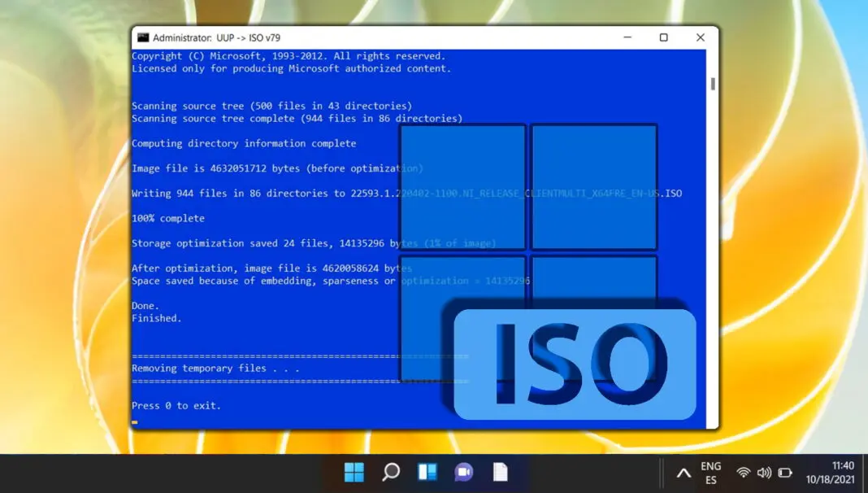Click the 'Licensed only for producing Microsoft authorized content.' line
868x493 pixels.
pos(291,68)
